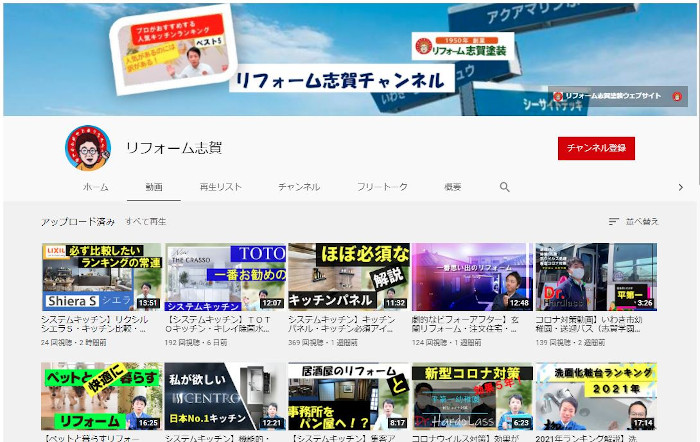The height and width of the screenshot is (442, 700).
Task: Open the 再生リスト tab
Action: click(220, 187)
